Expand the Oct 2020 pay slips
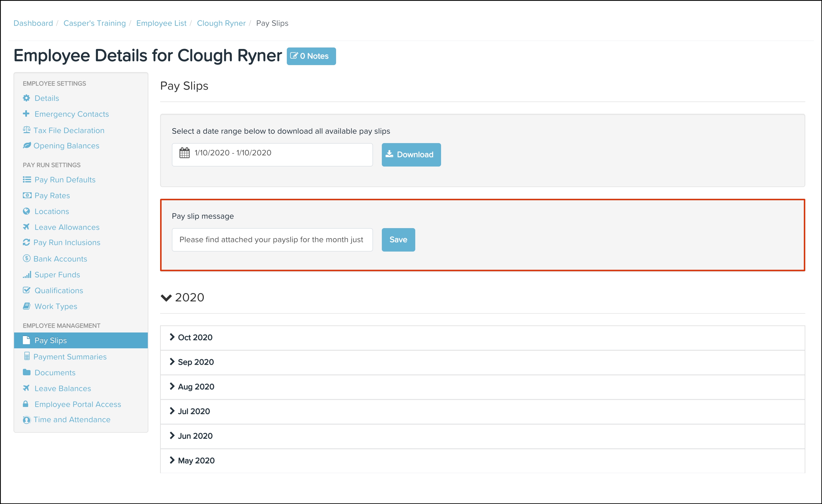This screenshot has height=504, width=822. [x=195, y=337]
